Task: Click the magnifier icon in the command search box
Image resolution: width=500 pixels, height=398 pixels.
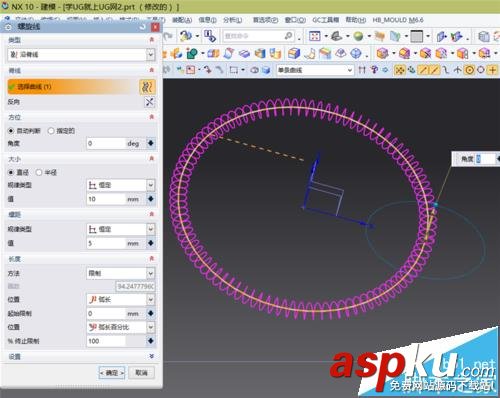Action: click(288, 36)
